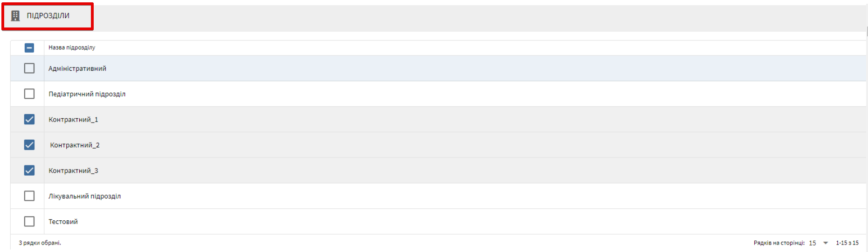Click the building icon beside ПІДРОЗДІЛИ
868x252 pixels.
click(15, 16)
